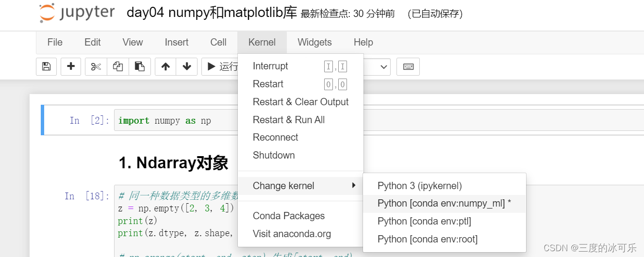Insert cell below with plus icon

71,66
